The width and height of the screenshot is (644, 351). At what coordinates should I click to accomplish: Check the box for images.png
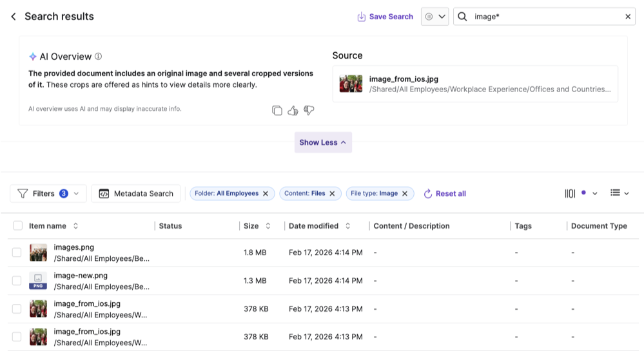pyautogui.click(x=17, y=252)
